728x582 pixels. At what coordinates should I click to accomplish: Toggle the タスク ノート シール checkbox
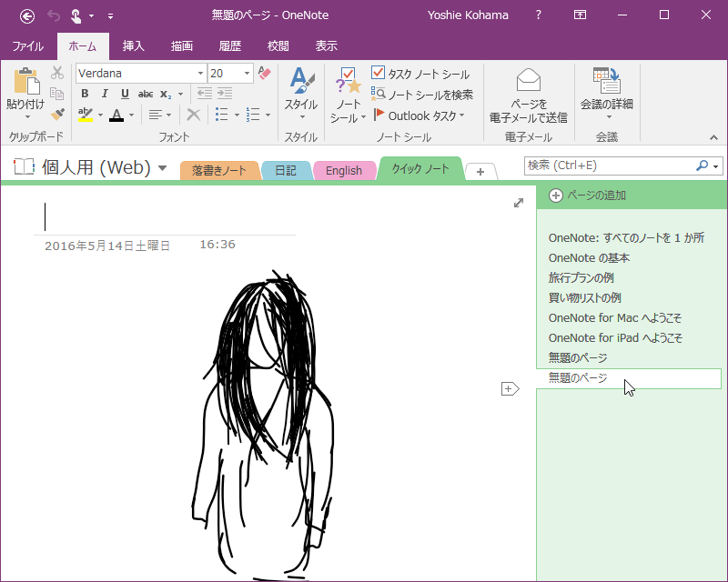coord(379,74)
